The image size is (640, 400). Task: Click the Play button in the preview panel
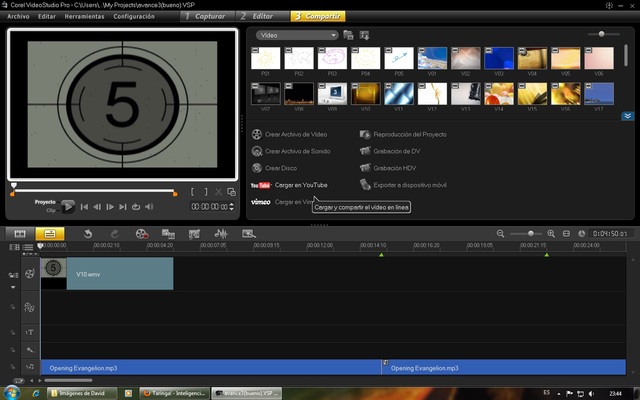(x=68, y=207)
